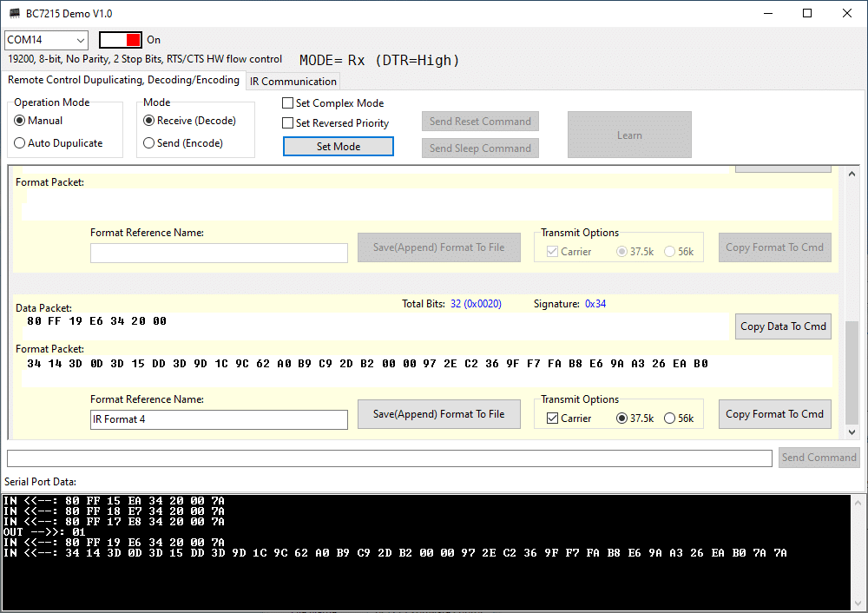
Task: Click Save(Append) Format To File for IR Format 4
Action: (x=439, y=414)
